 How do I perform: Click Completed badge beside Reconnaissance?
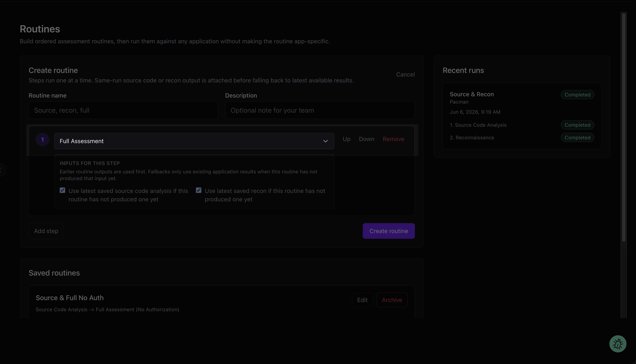point(577,137)
